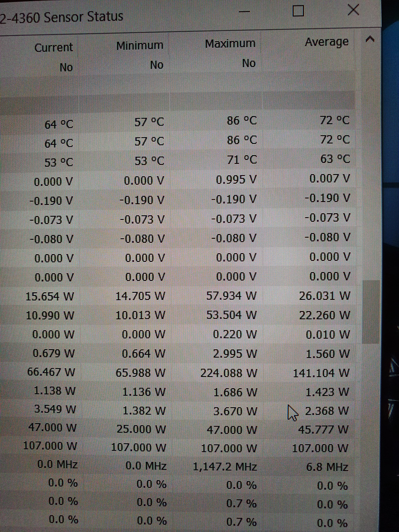
Task: Select the 0.010 W average cell
Action: [x=328, y=334]
